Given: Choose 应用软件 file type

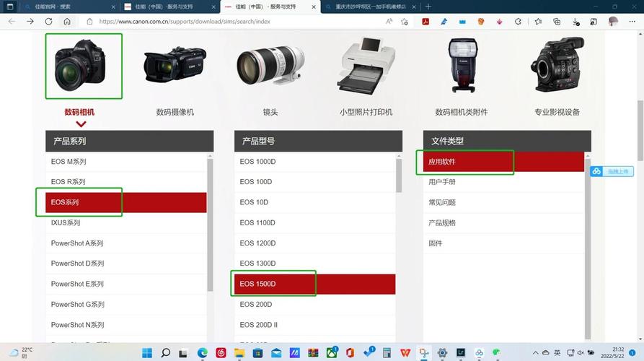Looking at the screenshot, I should coord(504,162).
